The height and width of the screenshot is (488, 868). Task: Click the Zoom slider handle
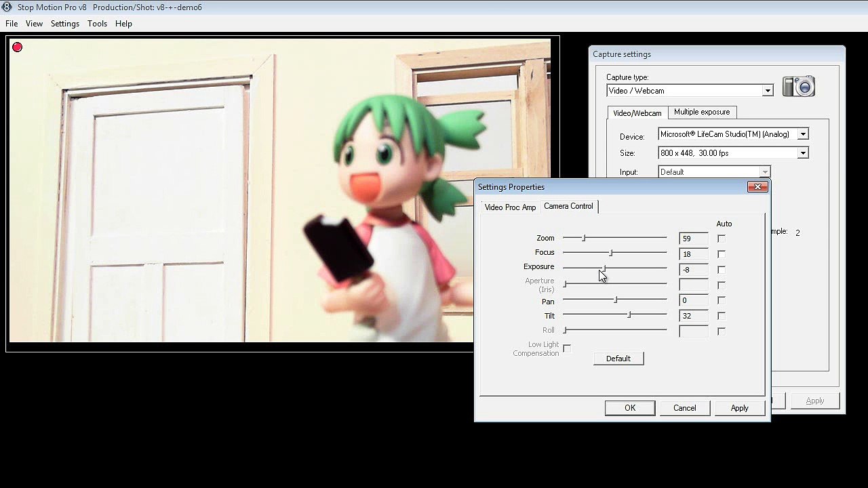click(584, 238)
